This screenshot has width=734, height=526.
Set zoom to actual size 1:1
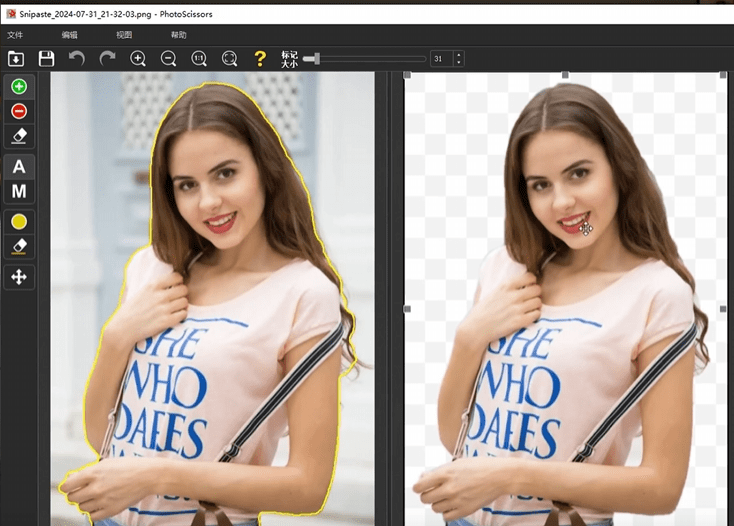(x=199, y=59)
